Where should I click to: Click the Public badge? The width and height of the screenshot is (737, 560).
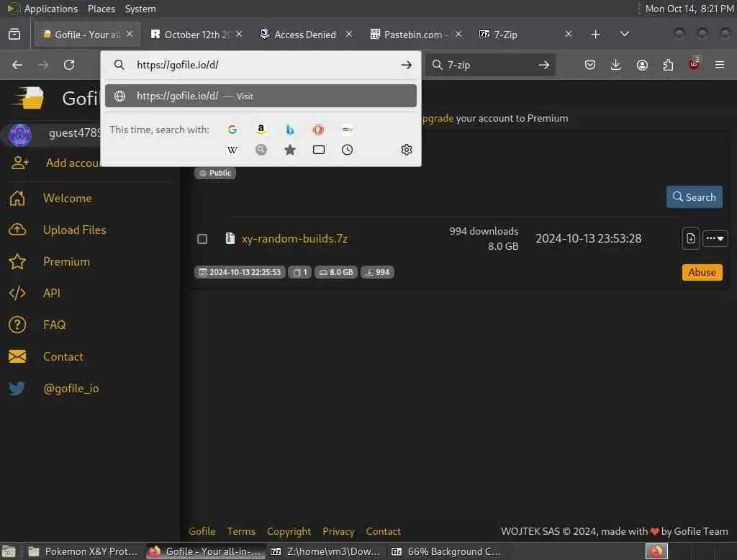coord(215,173)
